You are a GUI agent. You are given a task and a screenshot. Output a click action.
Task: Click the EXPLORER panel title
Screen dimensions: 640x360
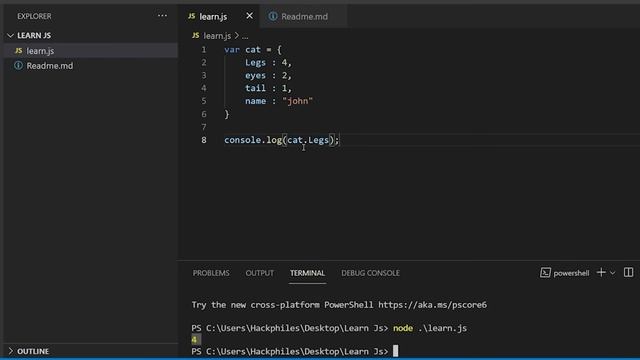tap(34, 16)
